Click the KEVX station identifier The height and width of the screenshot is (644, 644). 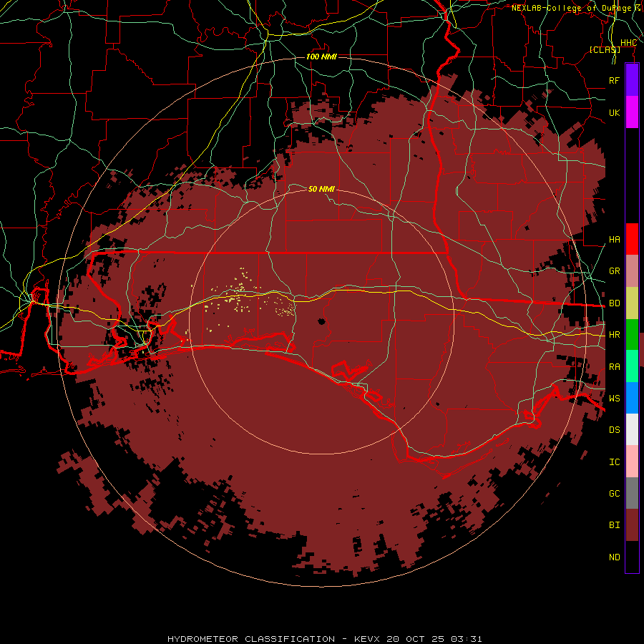(x=368, y=639)
